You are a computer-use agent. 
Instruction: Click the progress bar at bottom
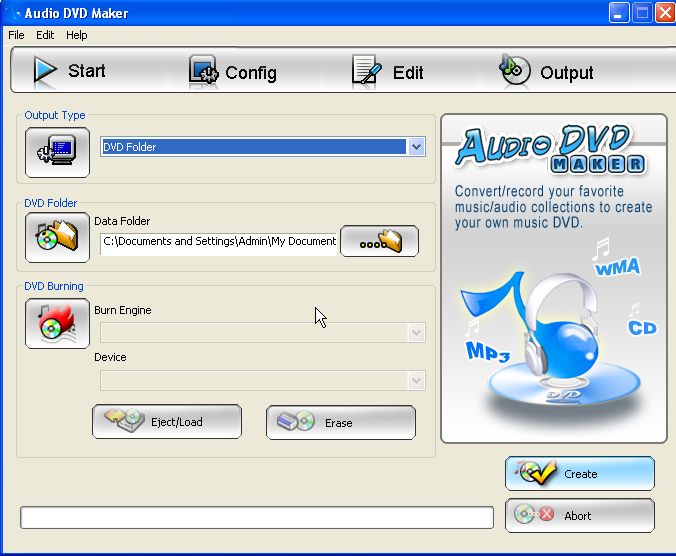pyautogui.click(x=257, y=517)
